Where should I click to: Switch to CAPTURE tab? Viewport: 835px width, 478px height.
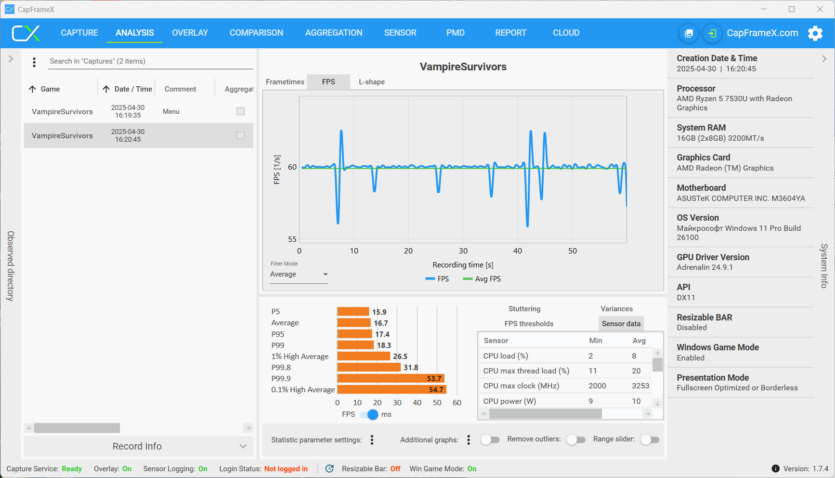click(x=79, y=32)
